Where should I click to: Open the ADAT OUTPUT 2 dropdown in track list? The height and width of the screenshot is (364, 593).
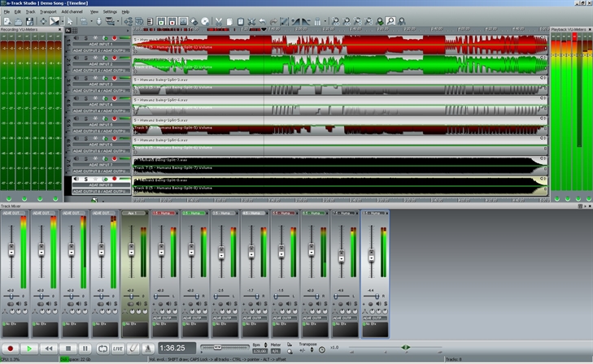pos(101,50)
